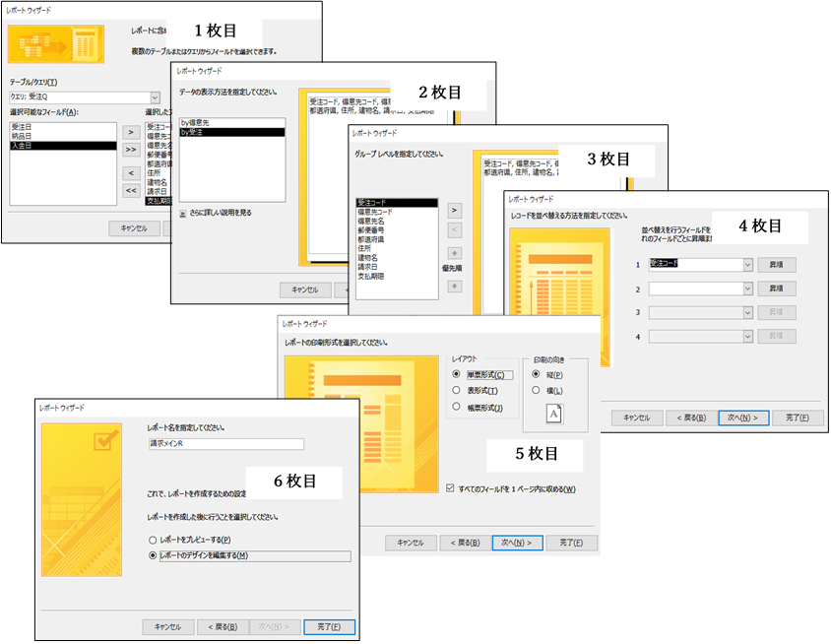Viewport: 831px width, 644px height.
Task: Select the 表形式(T) layout radio button
Action: [456, 390]
